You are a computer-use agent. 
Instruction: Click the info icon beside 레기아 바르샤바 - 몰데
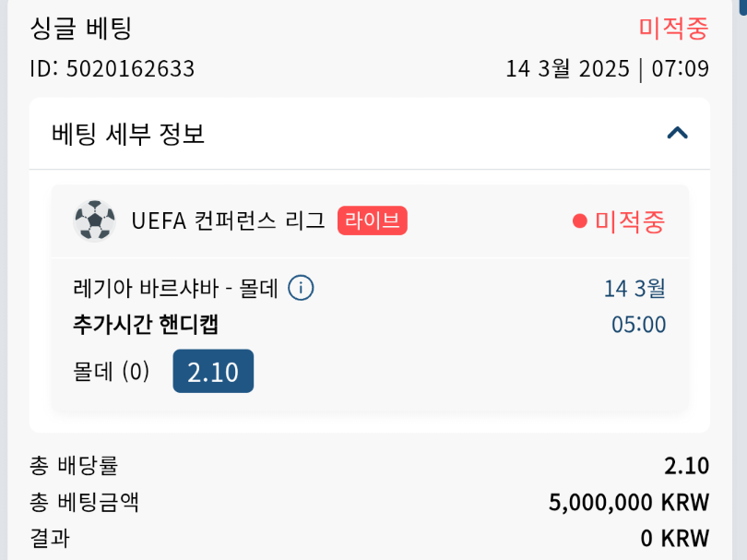click(x=301, y=288)
